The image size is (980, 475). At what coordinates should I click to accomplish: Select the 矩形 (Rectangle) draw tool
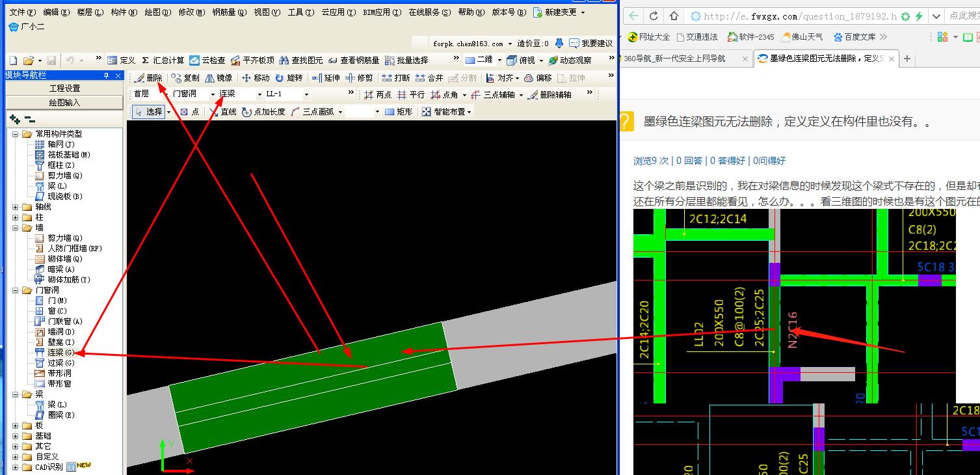pyautogui.click(x=399, y=112)
